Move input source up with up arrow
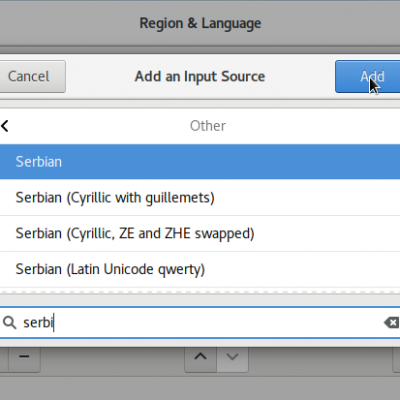 click(200, 357)
